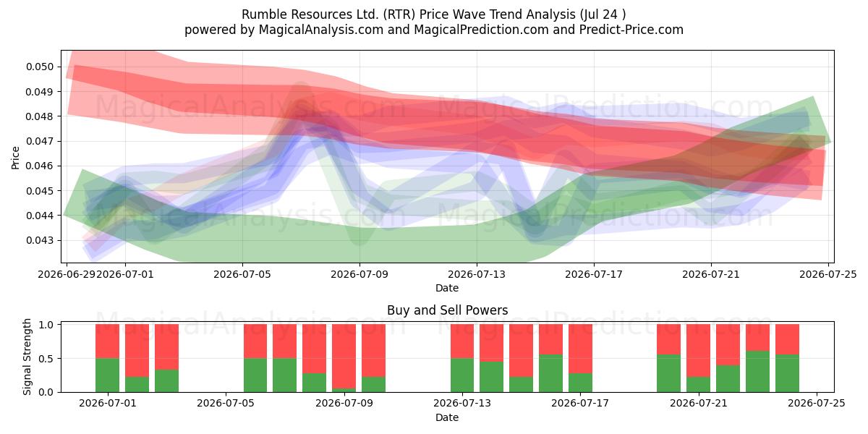This screenshot has width=868, height=434.
Task: Click the 2026-07-09 date on price chart axis
Action: point(359,274)
